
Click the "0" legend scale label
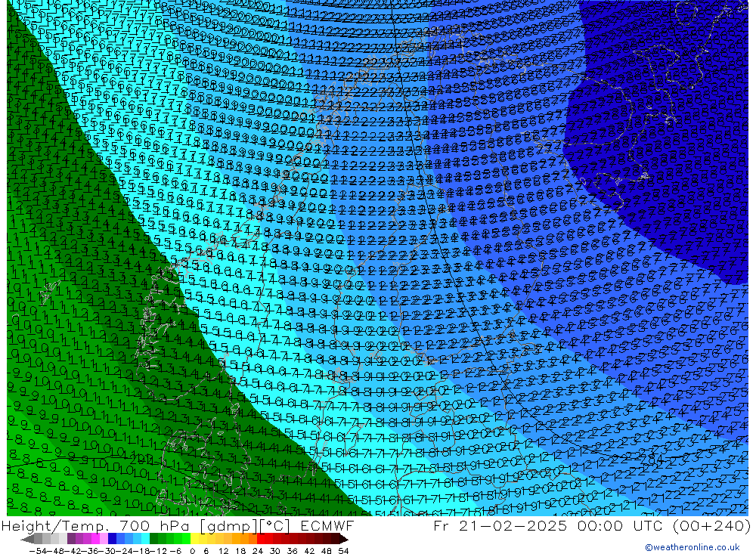[192, 551]
